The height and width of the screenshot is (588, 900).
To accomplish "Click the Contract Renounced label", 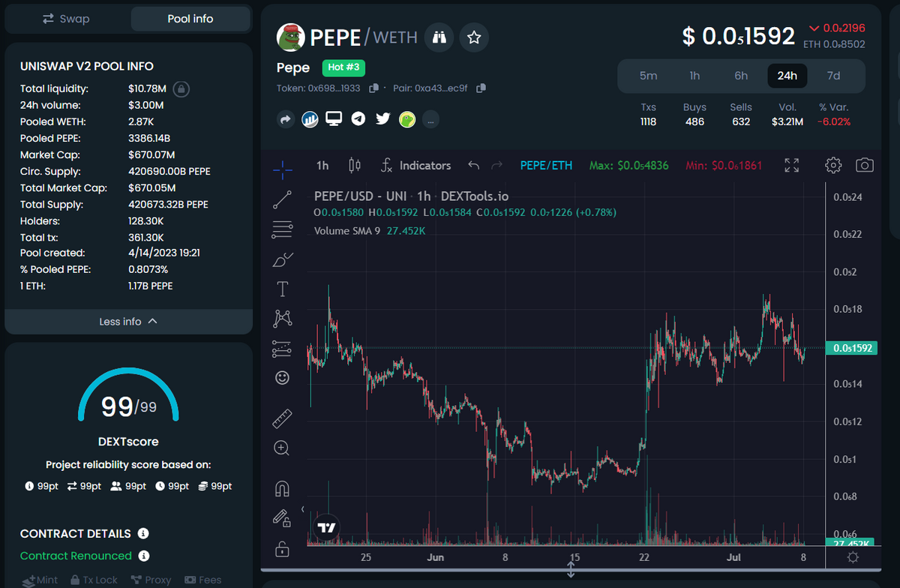I will 76,556.
